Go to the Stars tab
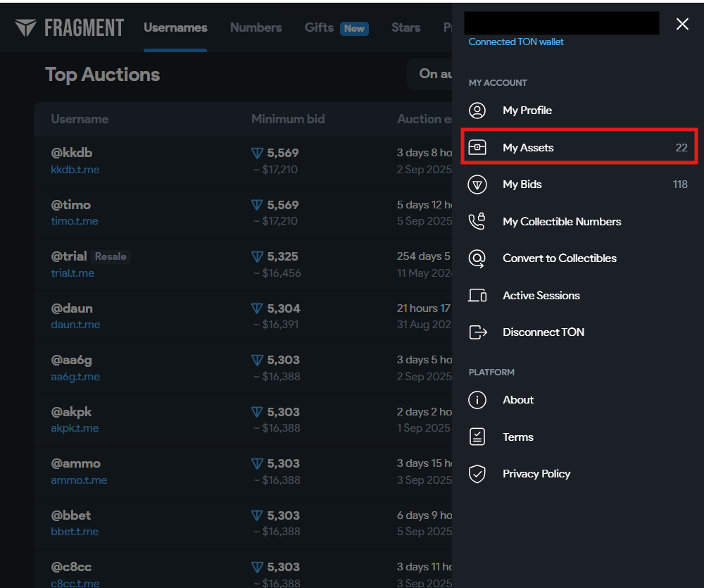The image size is (704, 588). point(406,27)
